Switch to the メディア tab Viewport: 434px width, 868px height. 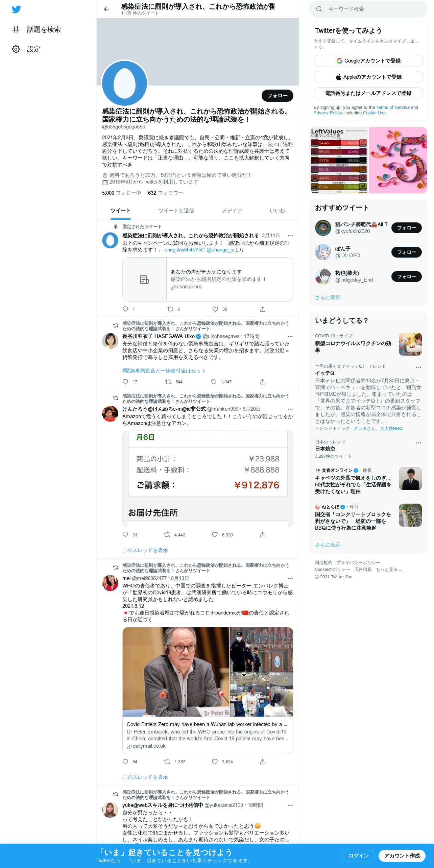[x=232, y=211]
